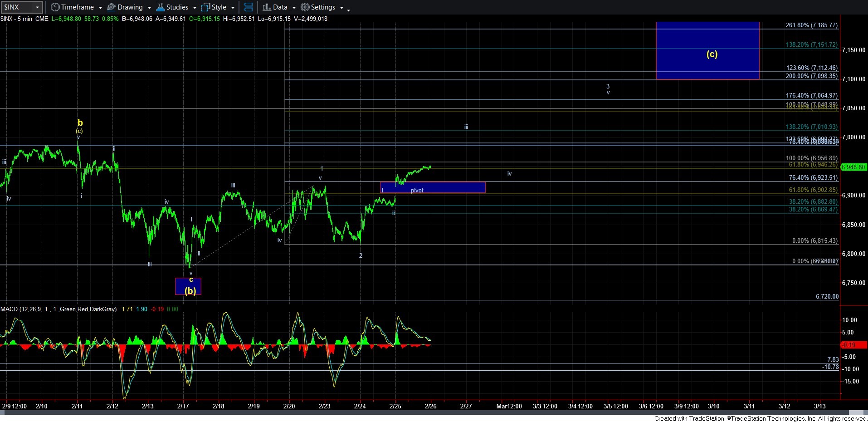Screen dimensions: 868x422
Task: Open the toolbar overflow arrow after Settings
Action: point(348,10)
